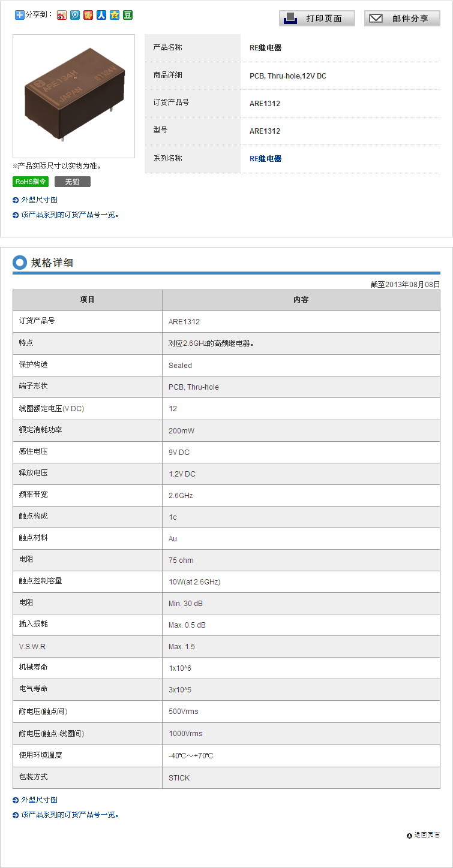The image size is (453, 868).
Task: Click the QZone star share icon
Action: (x=115, y=15)
